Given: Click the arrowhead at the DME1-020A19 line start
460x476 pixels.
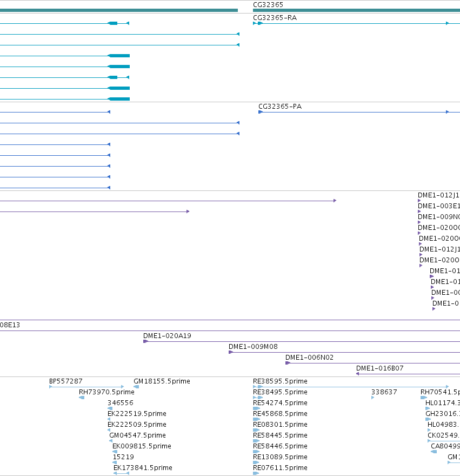Looking at the screenshot, I should [145, 341].
